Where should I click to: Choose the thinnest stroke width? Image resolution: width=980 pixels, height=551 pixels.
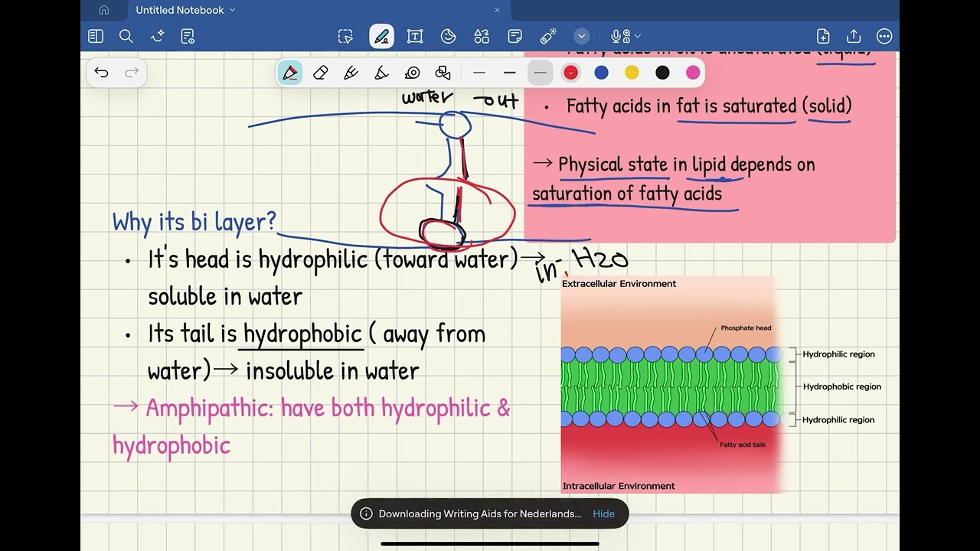[479, 73]
